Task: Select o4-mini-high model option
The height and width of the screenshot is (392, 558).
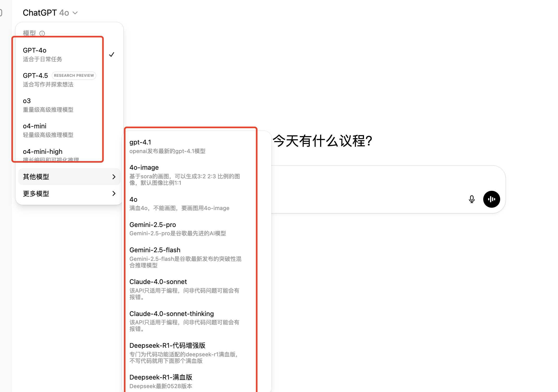Action: pyautogui.click(x=43, y=152)
